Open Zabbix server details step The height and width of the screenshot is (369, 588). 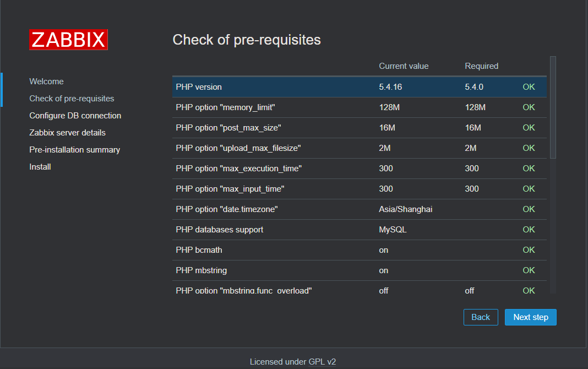pyautogui.click(x=67, y=133)
